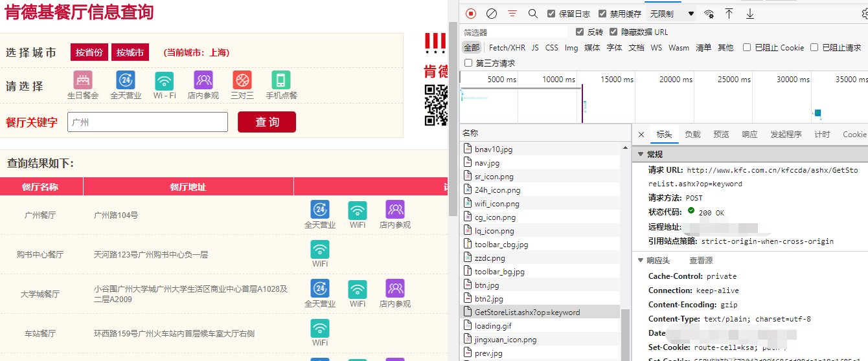Enable 第三方请求 checkbox
This screenshot has height=361, width=868.
click(468, 63)
